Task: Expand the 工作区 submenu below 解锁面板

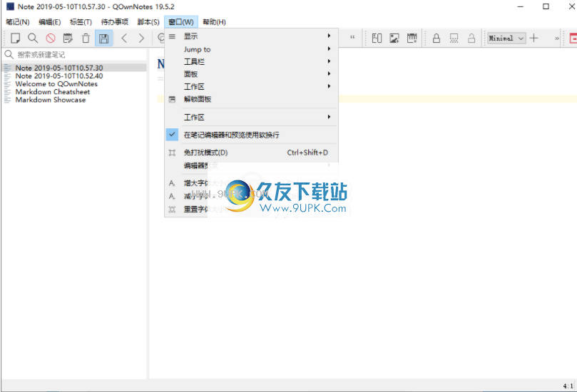Action: coord(251,118)
